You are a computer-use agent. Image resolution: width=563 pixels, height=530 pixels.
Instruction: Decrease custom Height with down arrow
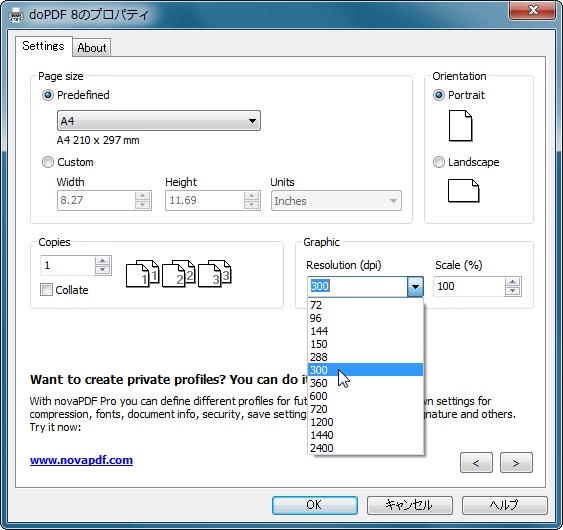[x=252, y=205]
